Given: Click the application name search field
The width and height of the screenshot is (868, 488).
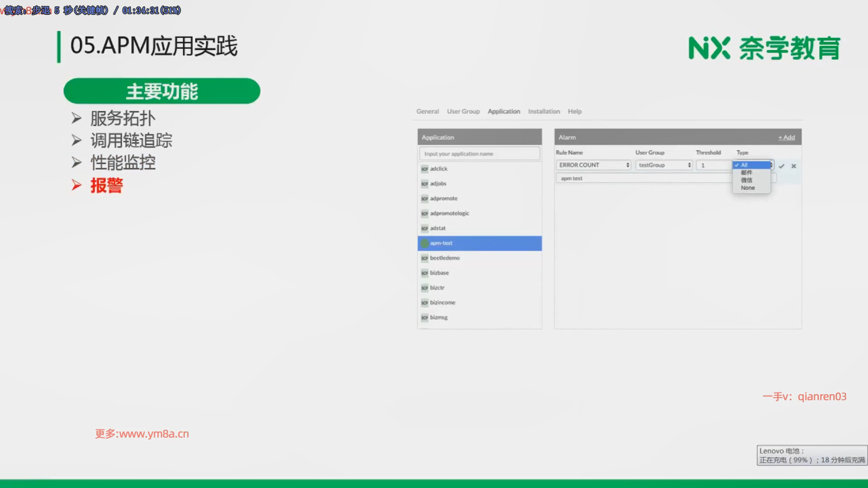Looking at the screenshot, I should (479, 154).
